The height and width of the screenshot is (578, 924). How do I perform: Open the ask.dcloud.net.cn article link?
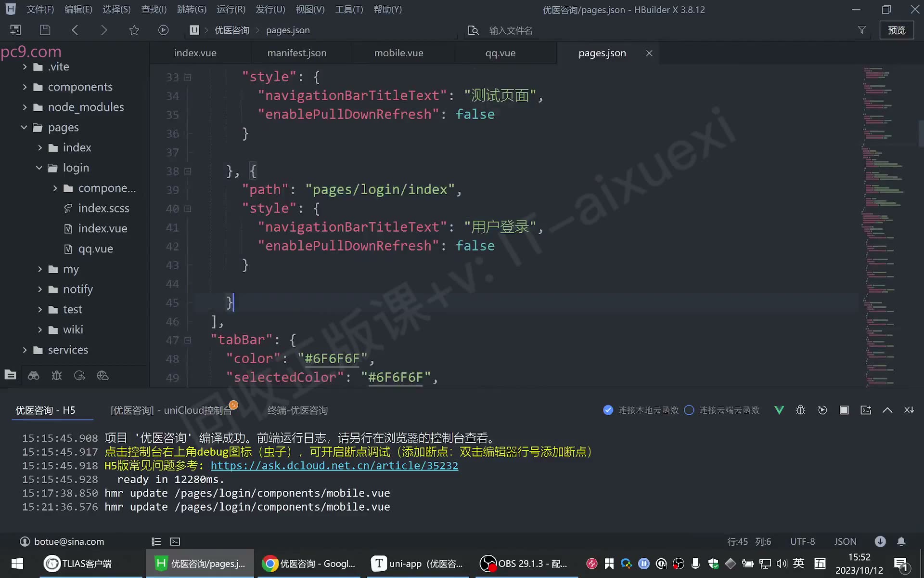coord(334,465)
